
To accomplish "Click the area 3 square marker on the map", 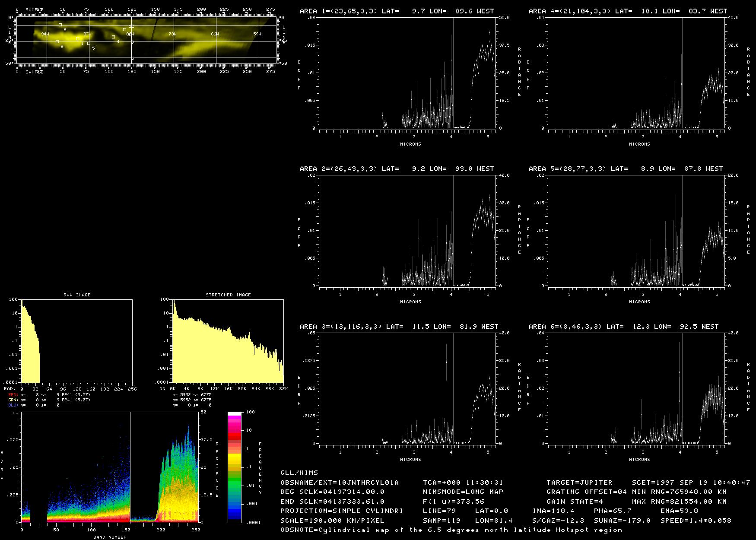I will 124,29.
